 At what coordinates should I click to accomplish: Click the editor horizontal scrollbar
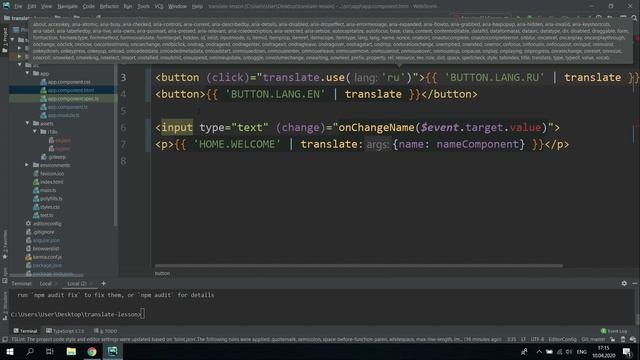pos(359,266)
